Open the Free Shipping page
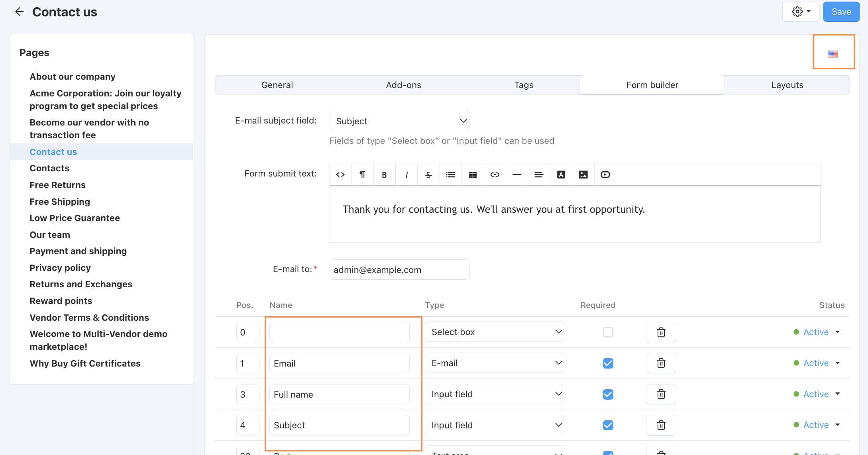868x455 pixels. coord(60,202)
